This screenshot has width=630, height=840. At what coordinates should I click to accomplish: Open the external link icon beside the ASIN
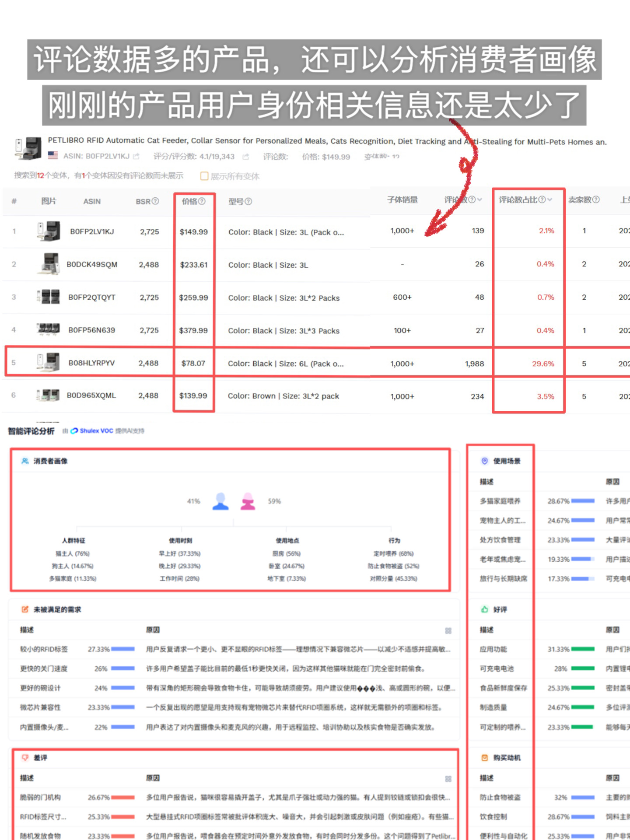tap(136, 156)
